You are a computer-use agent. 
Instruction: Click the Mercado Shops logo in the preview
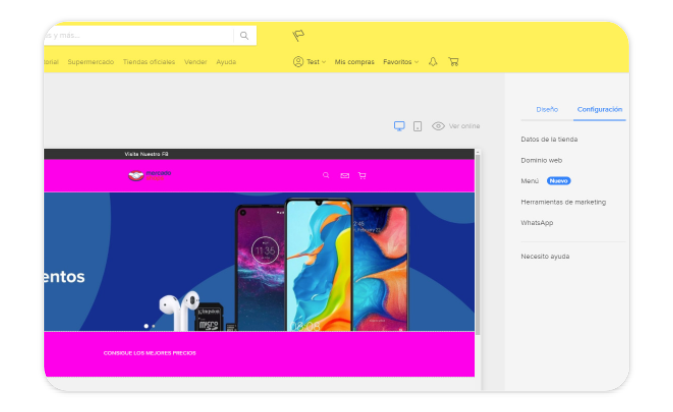coord(150,175)
